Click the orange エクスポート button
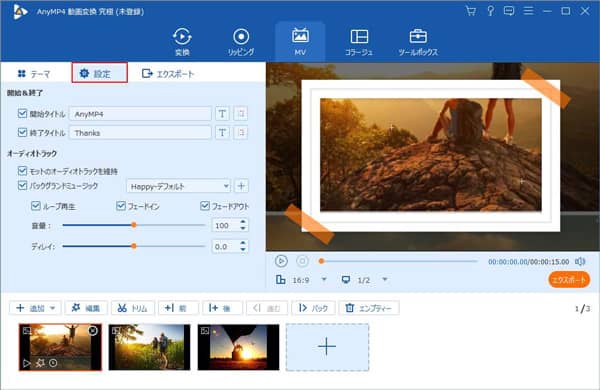The height and width of the screenshot is (390, 600). [x=569, y=280]
